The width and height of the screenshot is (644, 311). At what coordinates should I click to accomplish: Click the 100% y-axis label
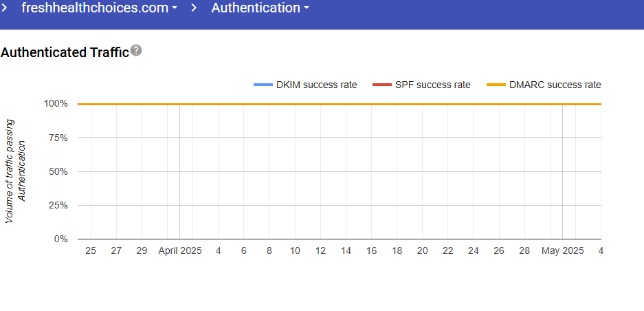tap(56, 104)
